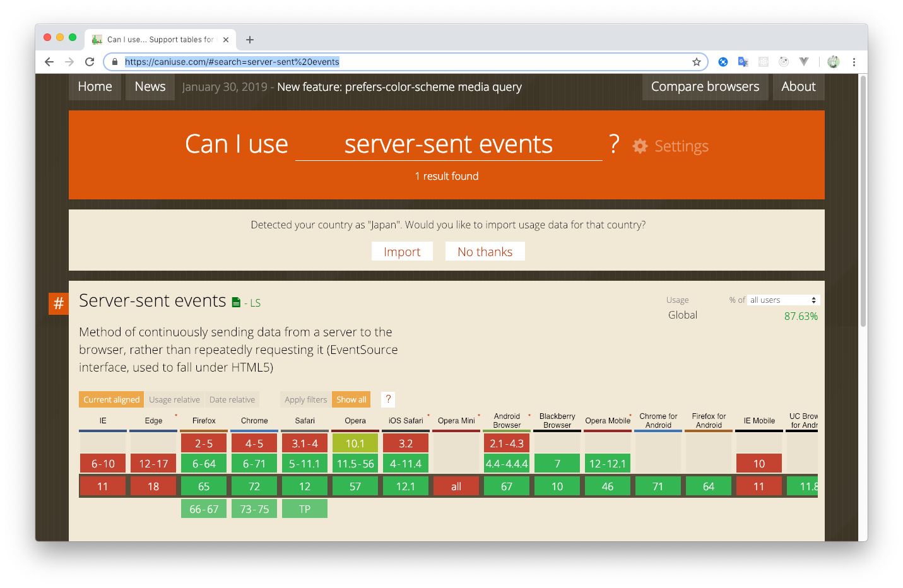Viewport: 903px width, 588px height.
Task: Go back to the previous page
Action: click(49, 62)
